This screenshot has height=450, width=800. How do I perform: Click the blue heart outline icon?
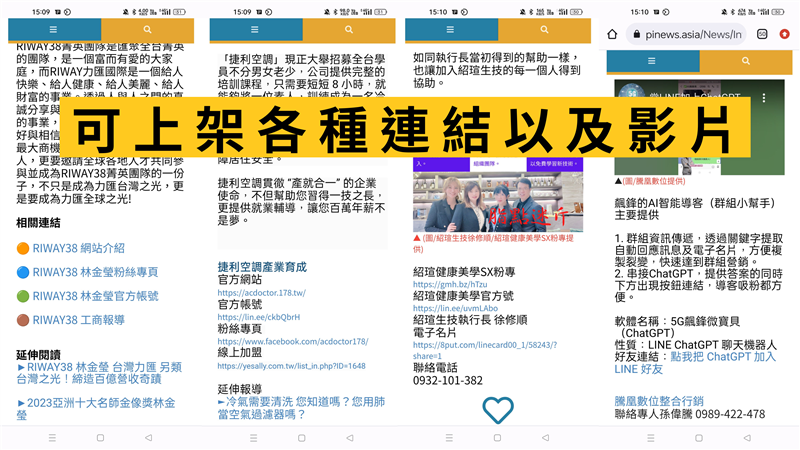(x=497, y=410)
